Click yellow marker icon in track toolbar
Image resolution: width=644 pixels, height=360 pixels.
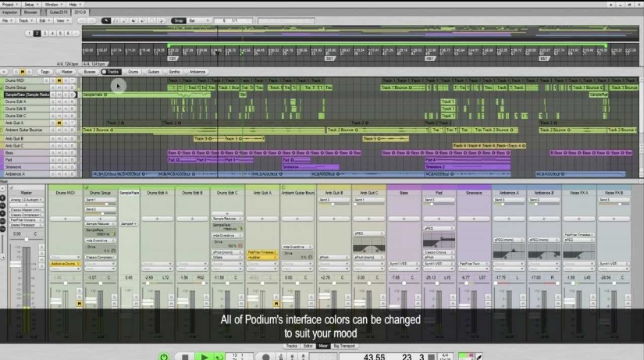22,72
